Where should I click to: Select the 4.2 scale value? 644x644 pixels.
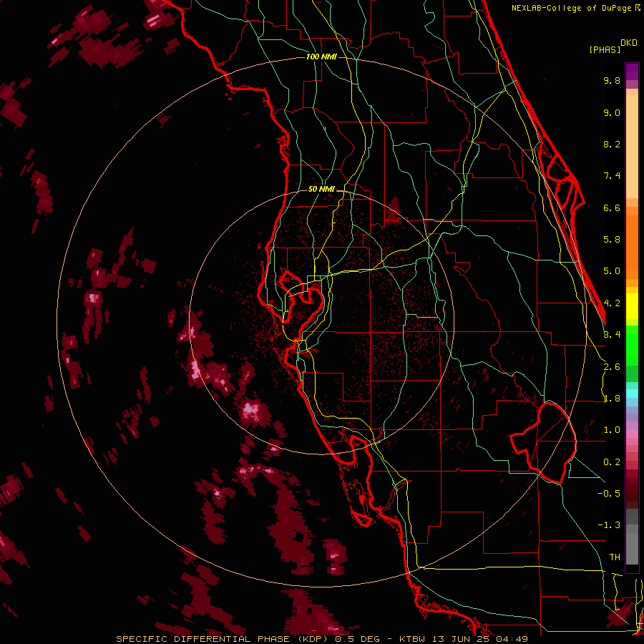tap(612, 303)
